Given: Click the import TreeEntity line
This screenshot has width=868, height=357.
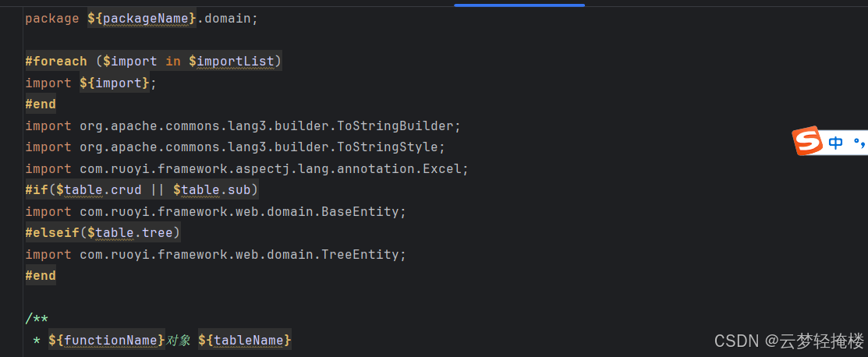Looking at the screenshot, I should tap(216, 255).
